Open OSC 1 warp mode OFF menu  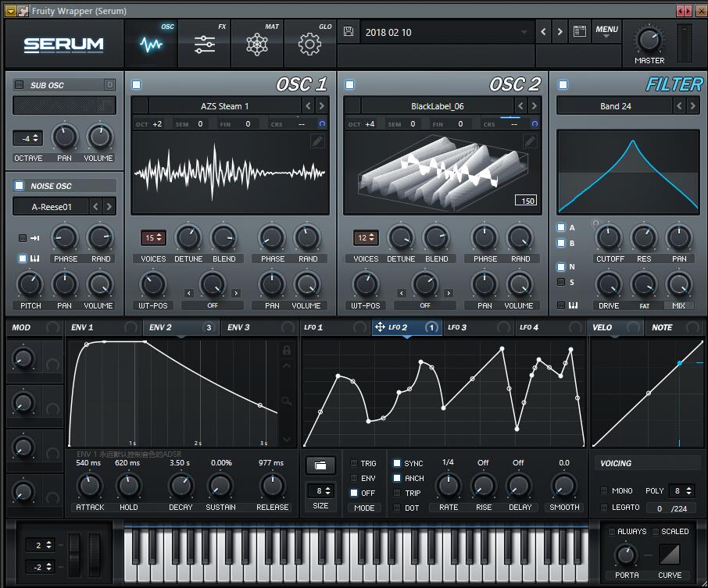point(213,305)
